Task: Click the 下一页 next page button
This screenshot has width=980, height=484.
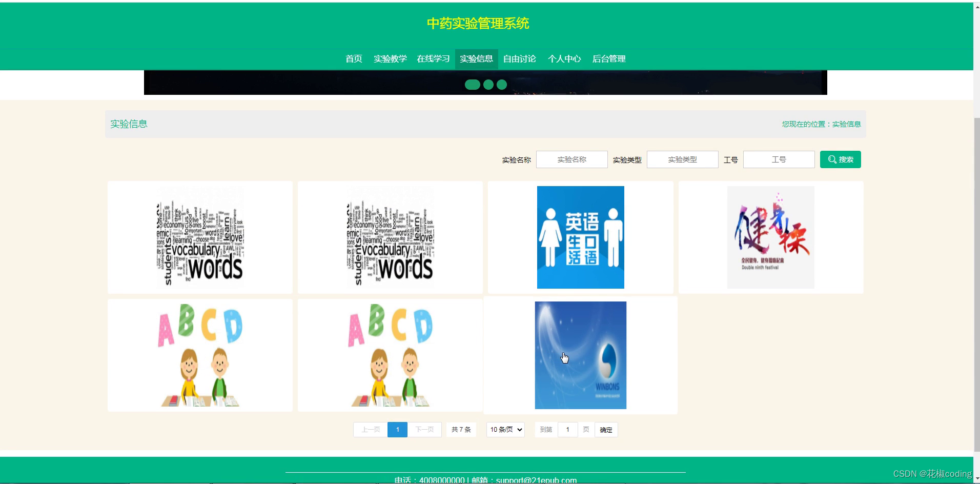Action: click(424, 429)
